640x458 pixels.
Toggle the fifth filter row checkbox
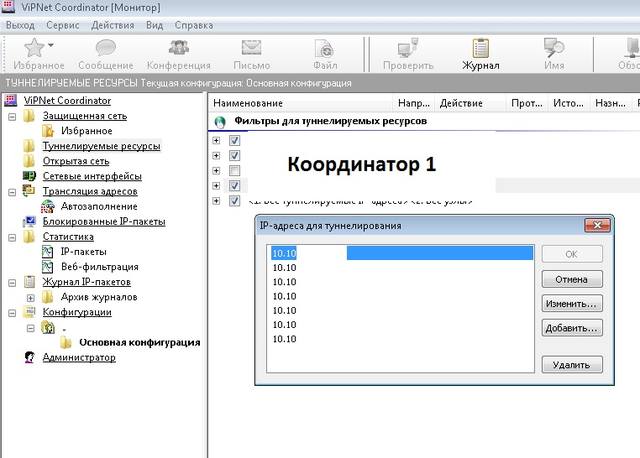234,201
